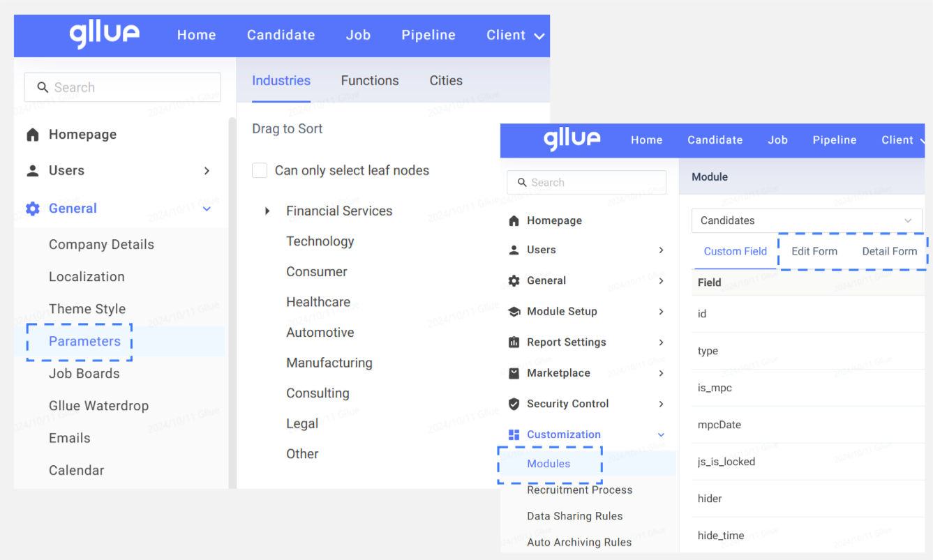Image resolution: width=933 pixels, height=560 pixels.
Task: Focus the Search field in left window
Action: point(122,87)
